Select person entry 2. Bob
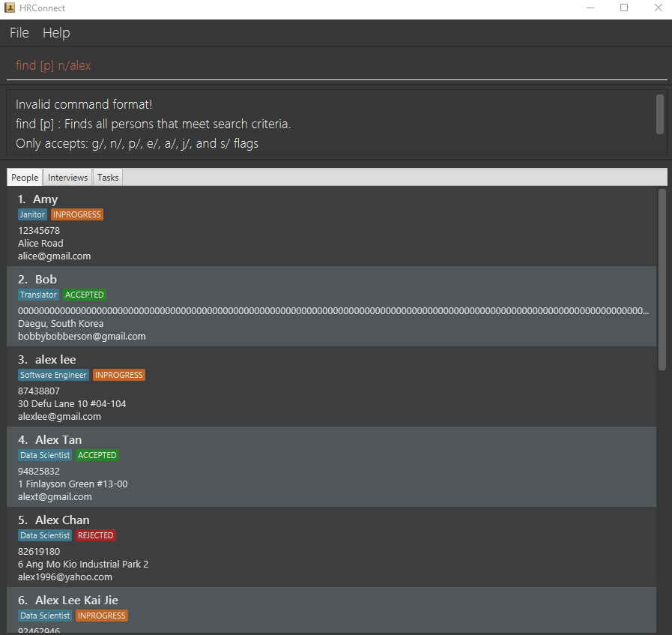This screenshot has height=635, width=672. click(x=331, y=307)
